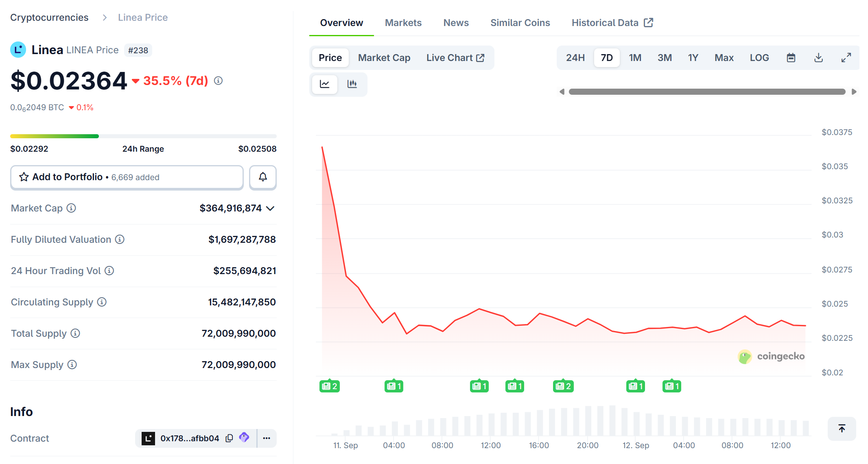Switch to the candlestick chart view
Screen dimensions: 868x464
pyautogui.click(x=352, y=84)
